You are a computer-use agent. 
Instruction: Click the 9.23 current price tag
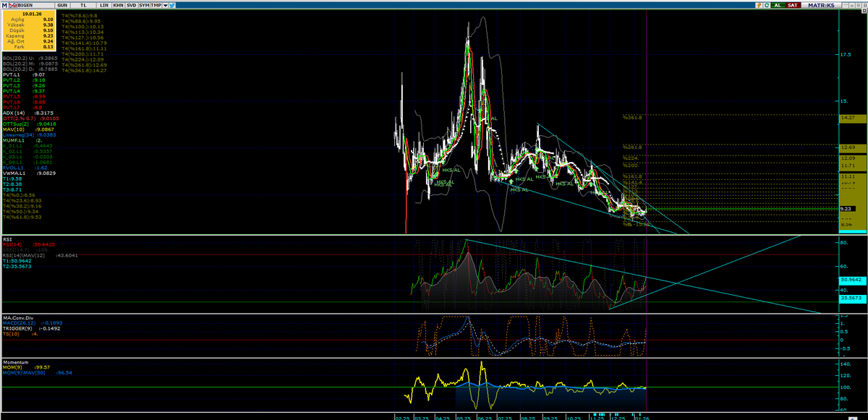pyautogui.click(x=848, y=208)
